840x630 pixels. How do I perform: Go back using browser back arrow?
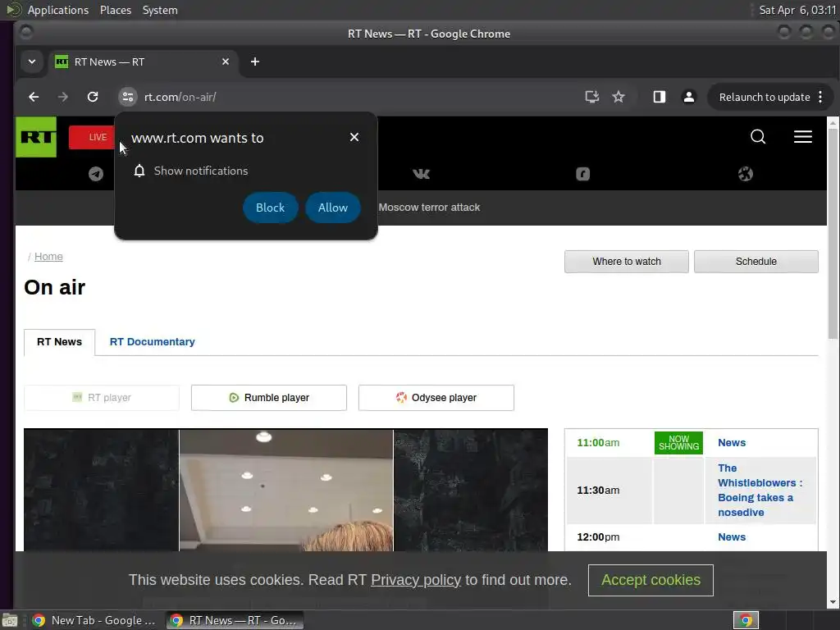pos(34,97)
